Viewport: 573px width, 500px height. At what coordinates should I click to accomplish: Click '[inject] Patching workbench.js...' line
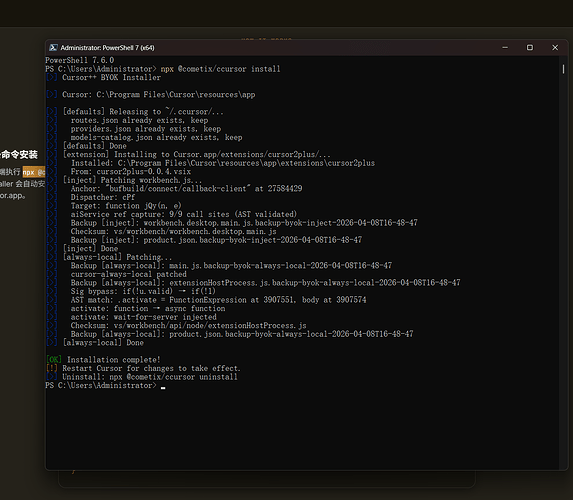pos(132,180)
